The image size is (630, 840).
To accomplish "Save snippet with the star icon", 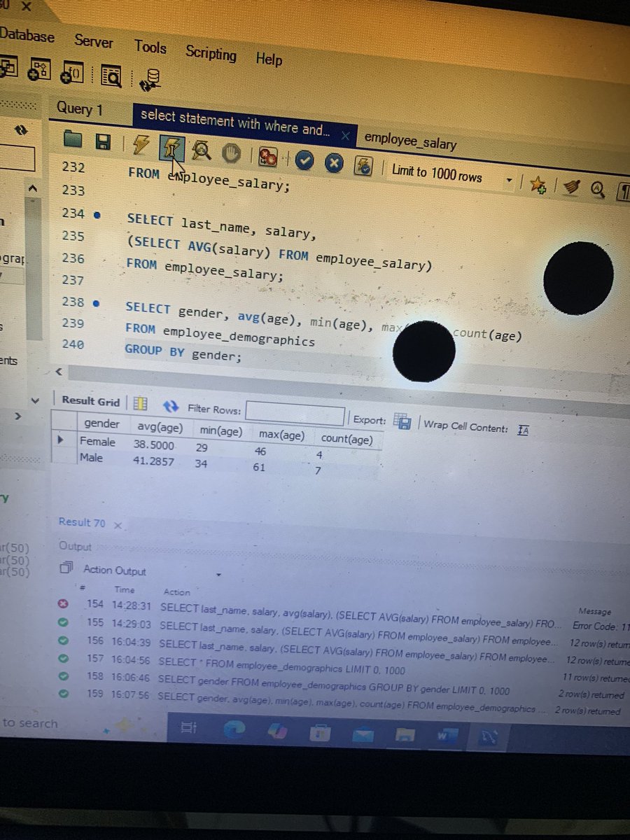I will point(538,185).
